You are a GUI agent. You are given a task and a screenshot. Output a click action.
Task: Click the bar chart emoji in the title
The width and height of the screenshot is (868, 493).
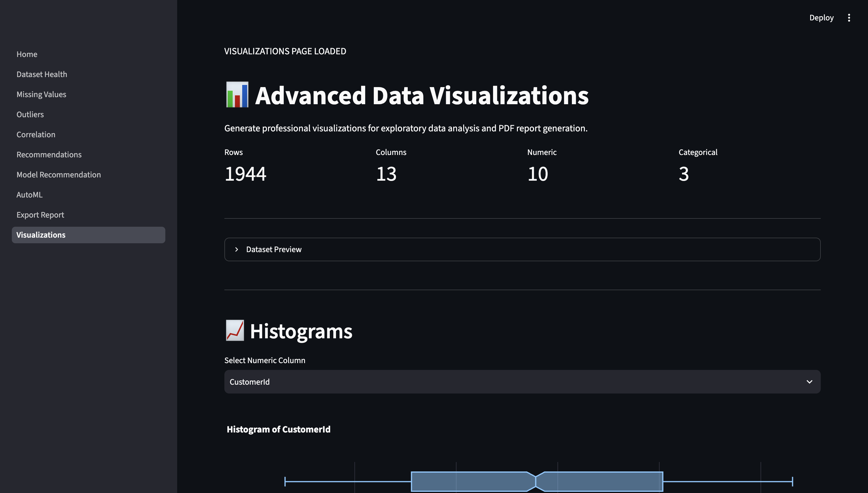point(237,95)
